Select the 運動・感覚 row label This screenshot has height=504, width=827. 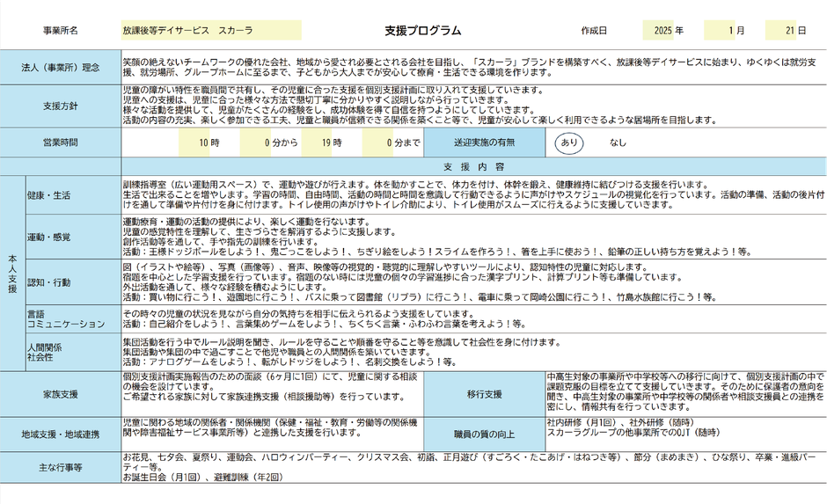click(73, 237)
